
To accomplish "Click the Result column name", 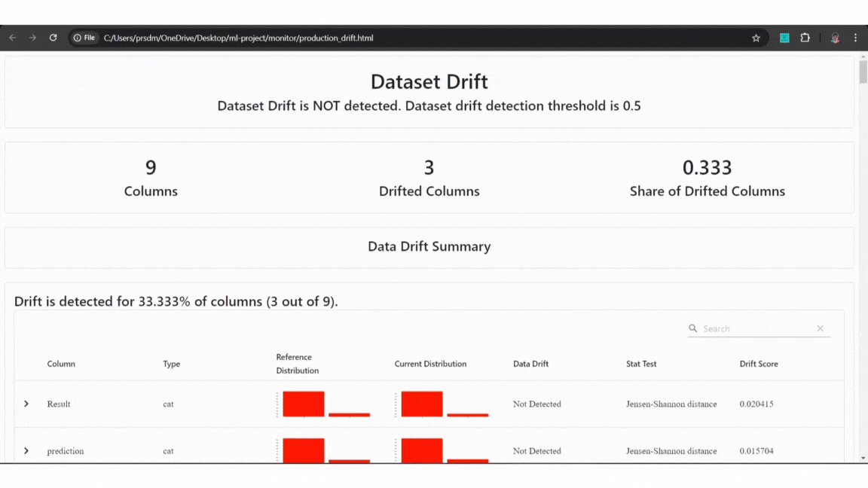I will (59, 404).
